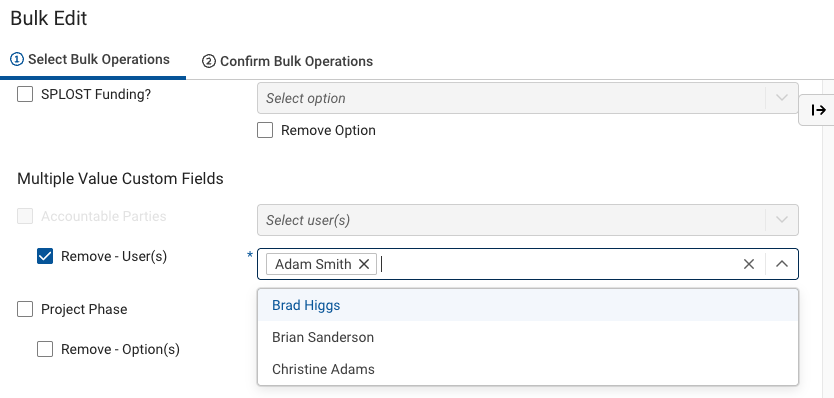Uncheck the Remove - User(s) checkbox
This screenshot has height=398, width=834.
click(x=45, y=256)
